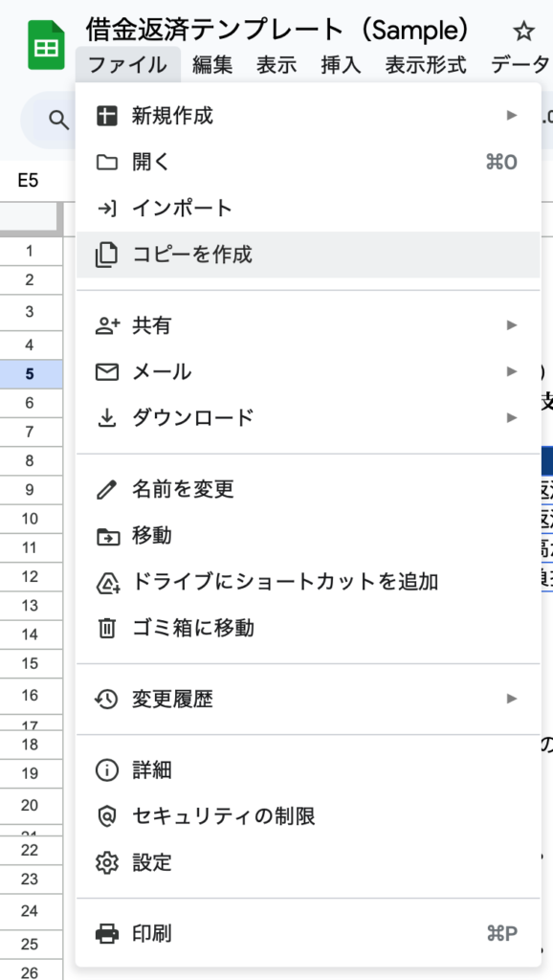Click the gear icon next to 設定
The image size is (553, 980).
[107, 863]
